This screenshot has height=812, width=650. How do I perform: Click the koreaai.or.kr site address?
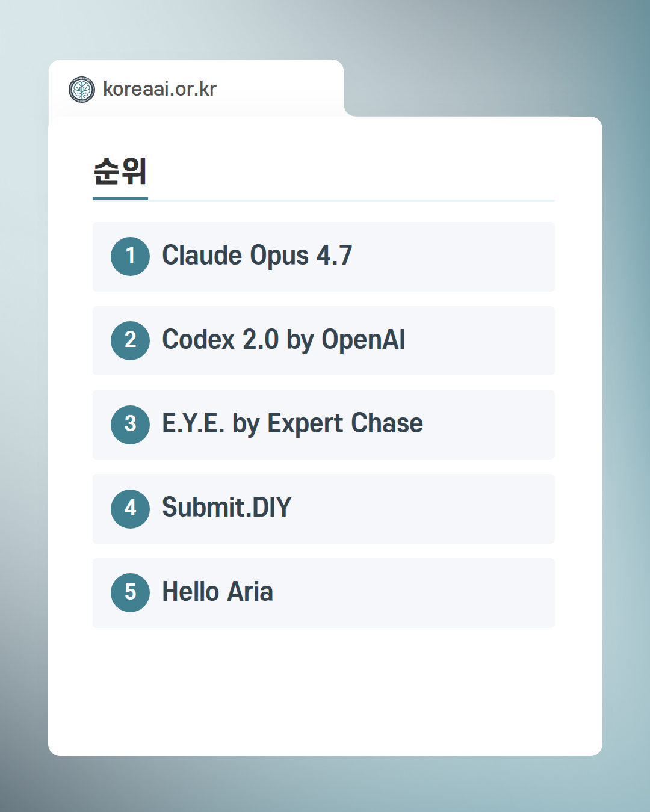coord(159,89)
